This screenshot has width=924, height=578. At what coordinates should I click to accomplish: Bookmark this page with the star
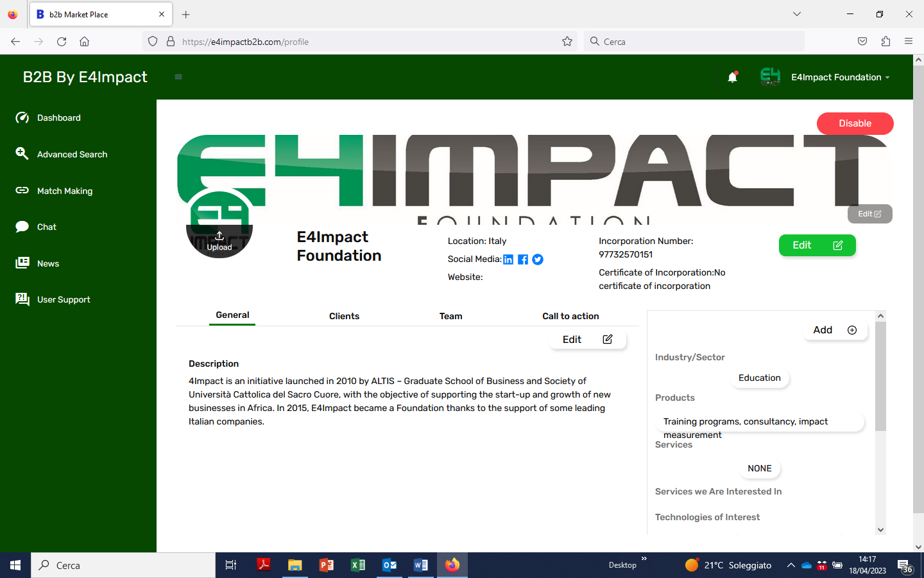567,42
